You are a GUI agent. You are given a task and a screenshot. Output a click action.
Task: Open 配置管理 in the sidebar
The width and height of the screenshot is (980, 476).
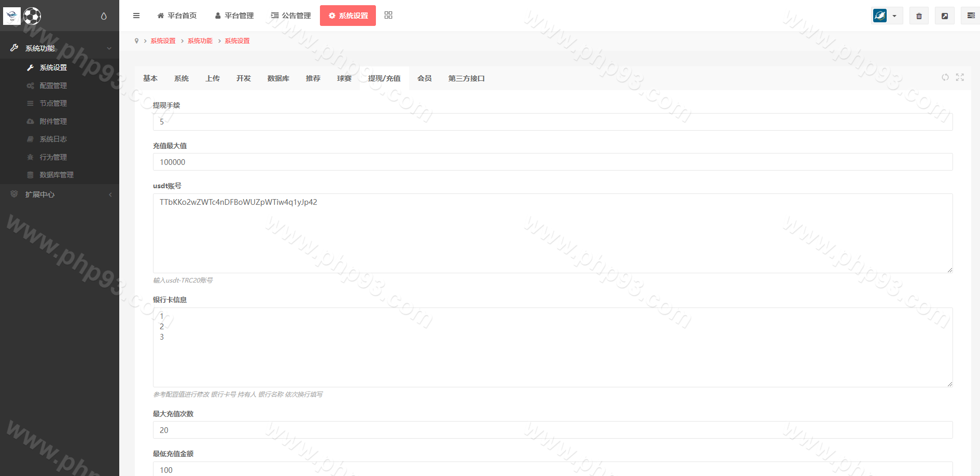[x=53, y=86]
